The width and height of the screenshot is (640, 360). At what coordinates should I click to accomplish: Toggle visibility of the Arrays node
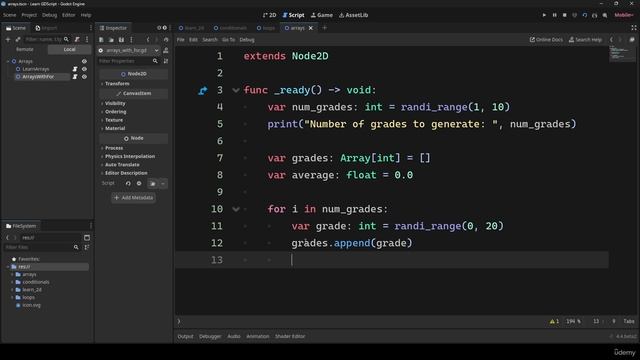coord(84,61)
